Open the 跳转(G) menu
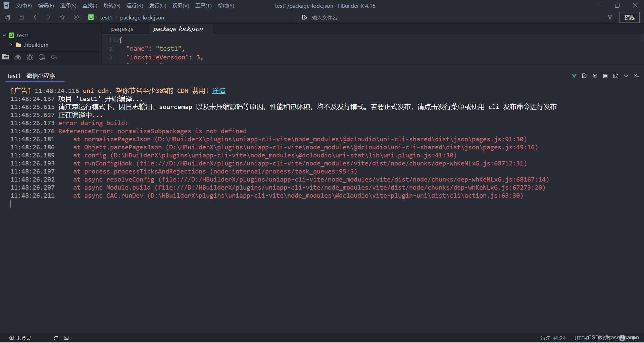 (112, 6)
